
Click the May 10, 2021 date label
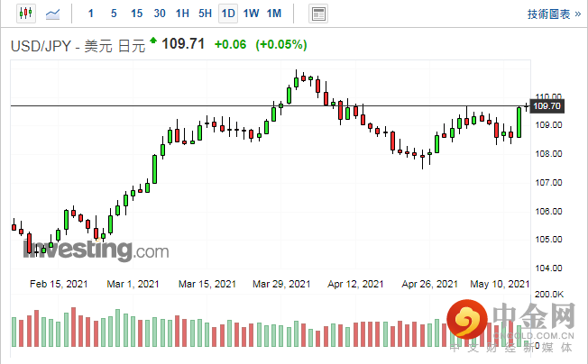(x=500, y=284)
